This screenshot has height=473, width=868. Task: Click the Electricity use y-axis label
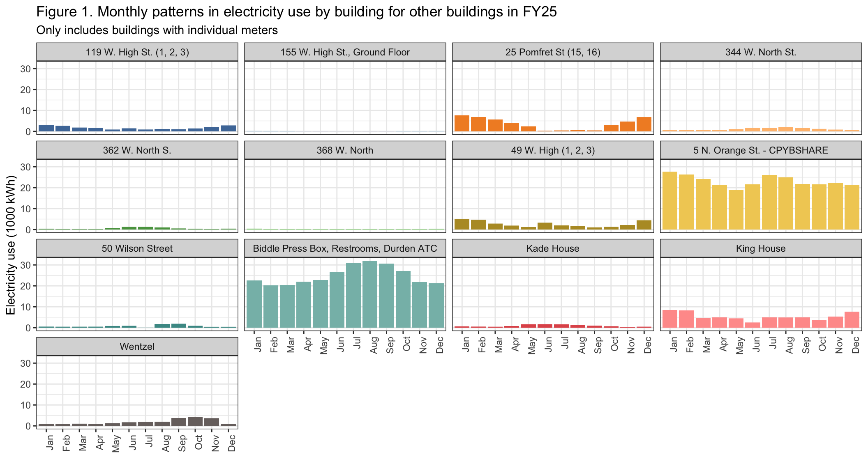point(11,245)
